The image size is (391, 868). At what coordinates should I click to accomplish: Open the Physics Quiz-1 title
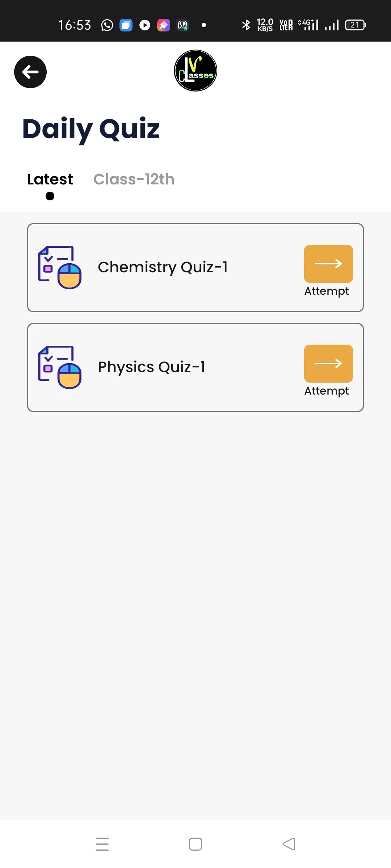[x=152, y=367]
